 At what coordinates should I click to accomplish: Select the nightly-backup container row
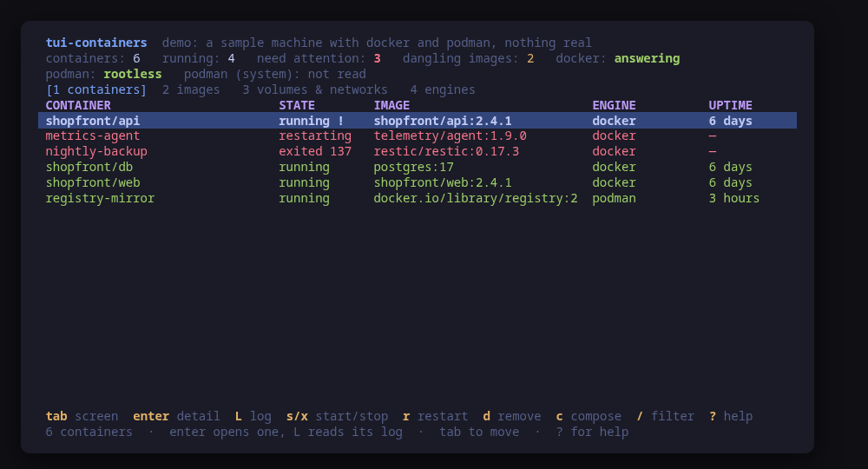coord(418,152)
